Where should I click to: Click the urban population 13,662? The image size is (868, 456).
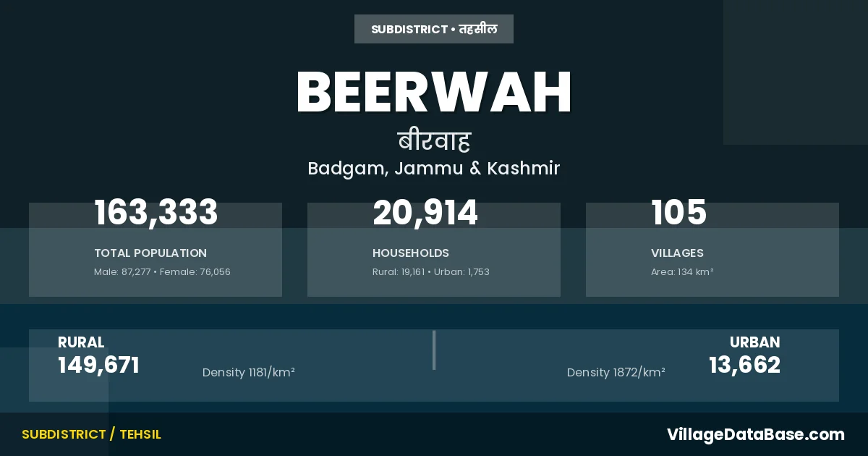744,366
